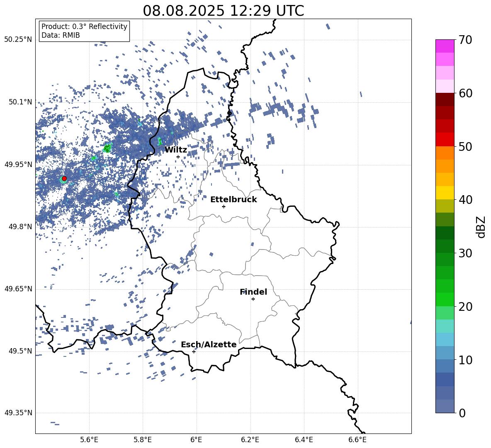491x448 pixels.
Task: Click the 6.6°E longitude label
Action: point(357,440)
